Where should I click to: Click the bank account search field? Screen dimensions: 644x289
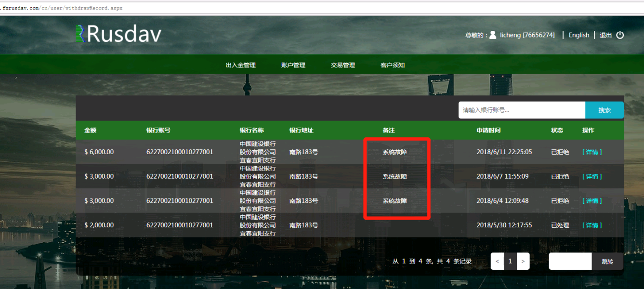click(x=521, y=110)
